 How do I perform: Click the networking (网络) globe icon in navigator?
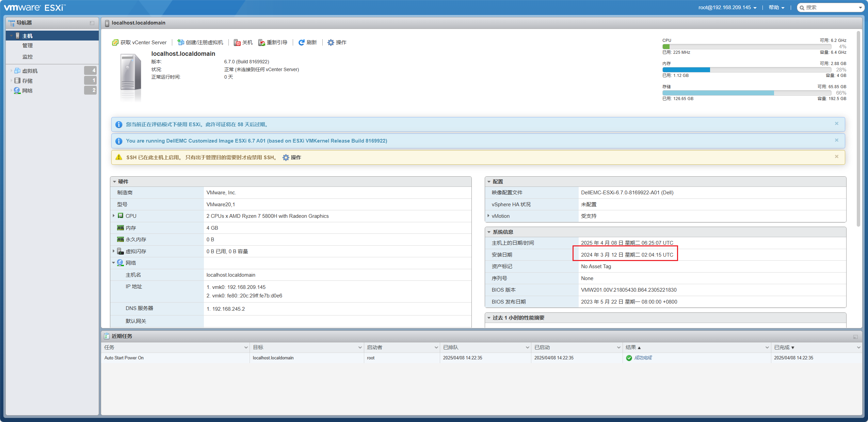click(x=17, y=91)
